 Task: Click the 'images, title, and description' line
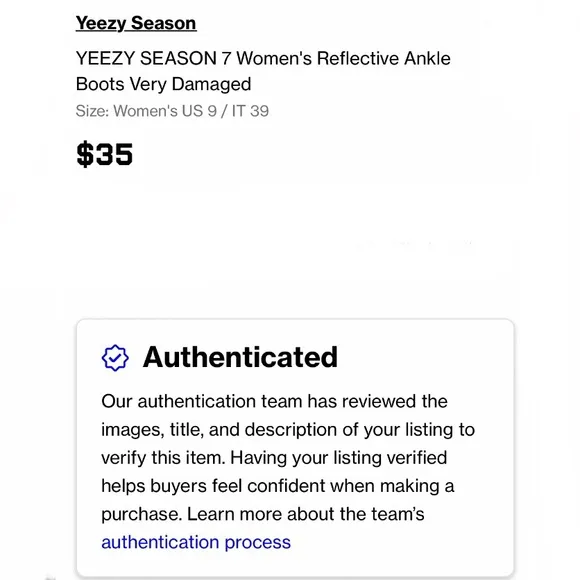[x=288, y=430]
